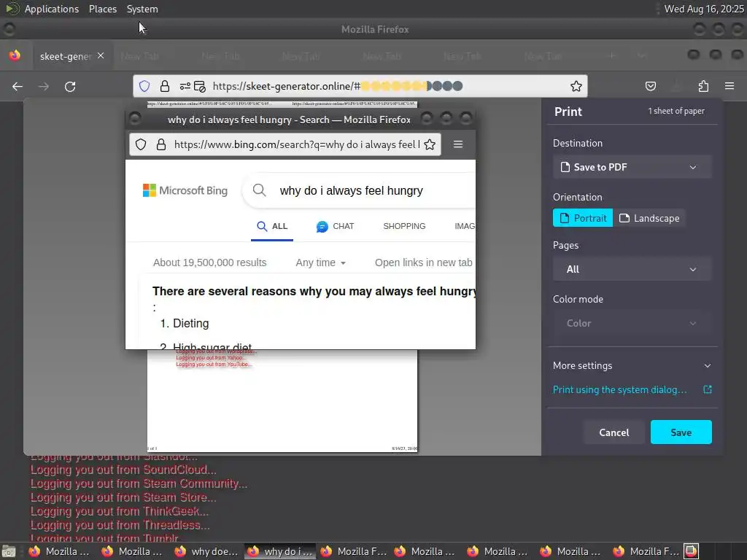Open the Pages All dropdown

click(x=632, y=269)
